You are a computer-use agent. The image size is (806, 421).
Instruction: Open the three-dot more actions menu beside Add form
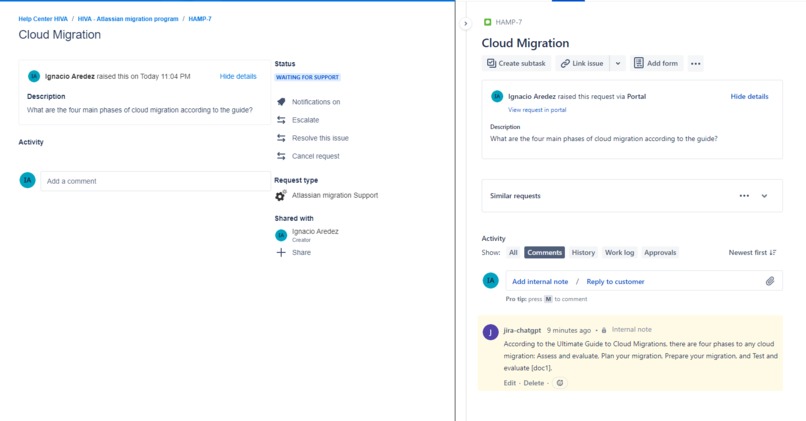click(695, 63)
